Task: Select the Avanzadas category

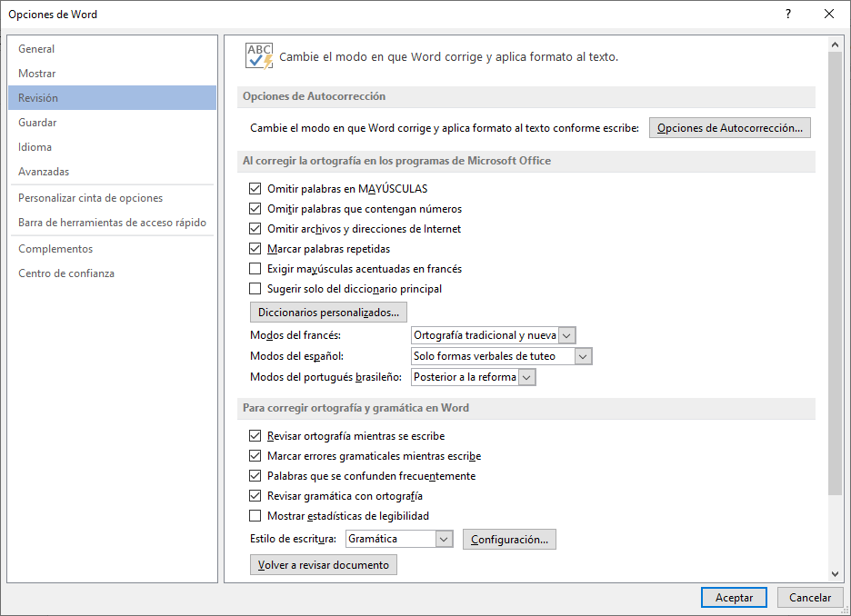Action: 44,172
